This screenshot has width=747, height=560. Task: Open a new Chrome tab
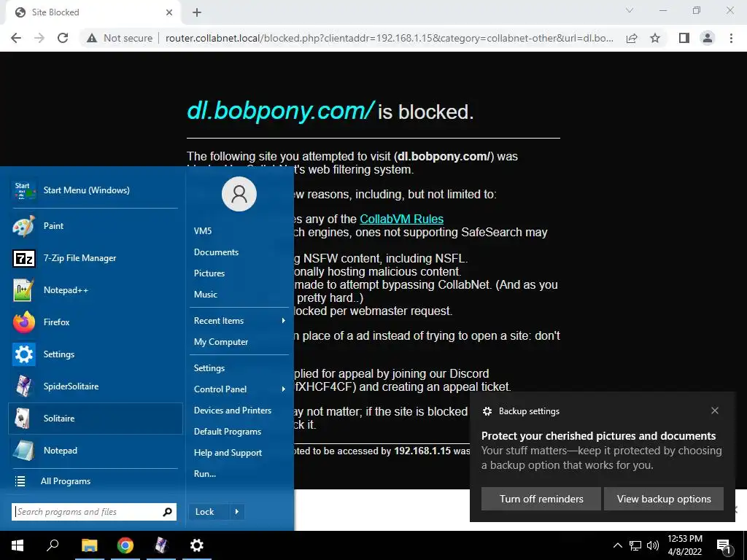(197, 12)
